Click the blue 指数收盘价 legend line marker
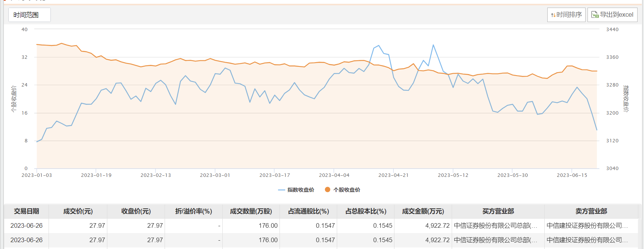 click(x=281, y=190)
